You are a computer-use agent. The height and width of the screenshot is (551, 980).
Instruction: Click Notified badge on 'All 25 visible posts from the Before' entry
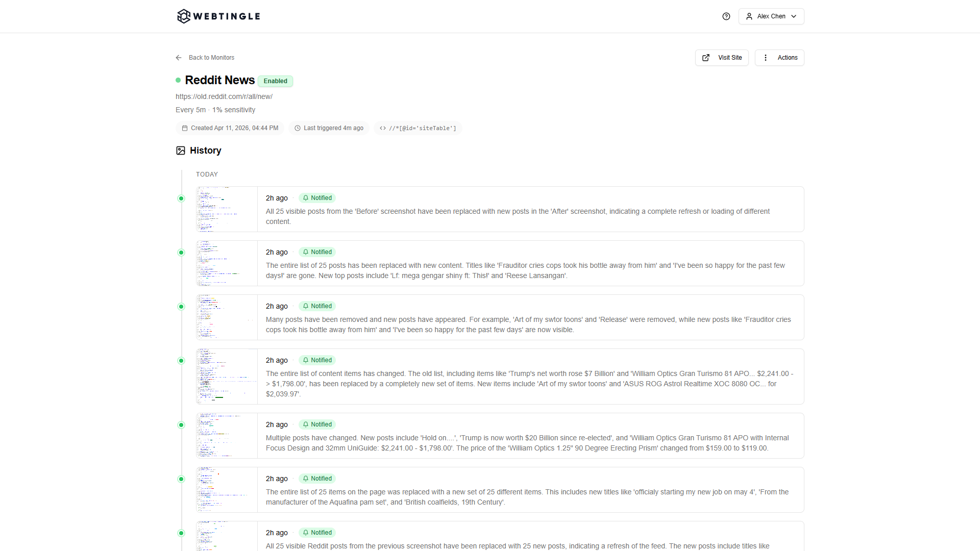pos(317,198)
